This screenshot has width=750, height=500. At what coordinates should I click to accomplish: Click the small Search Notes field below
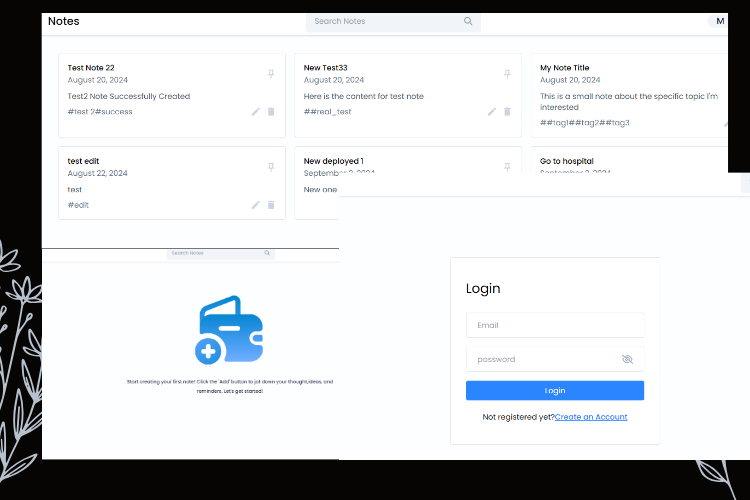pyautogui.click(x=221, y=254)
